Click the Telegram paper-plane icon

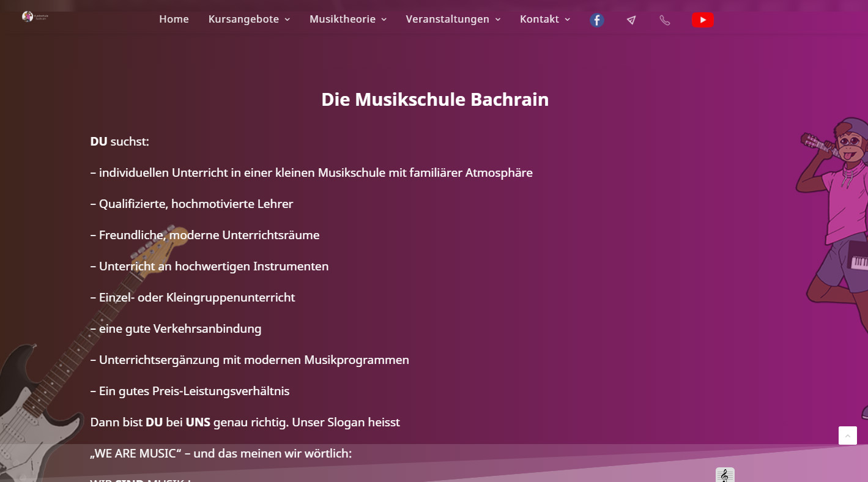[631, 20]
